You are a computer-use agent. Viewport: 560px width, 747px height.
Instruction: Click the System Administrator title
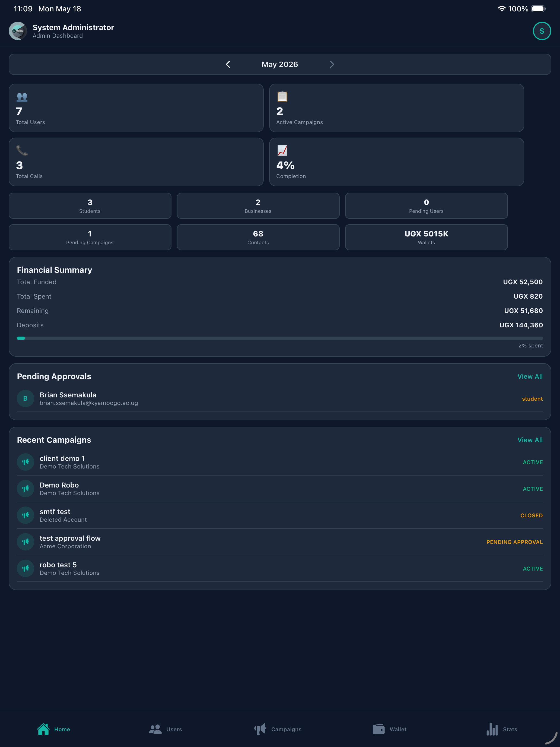(x=73, y=27)
